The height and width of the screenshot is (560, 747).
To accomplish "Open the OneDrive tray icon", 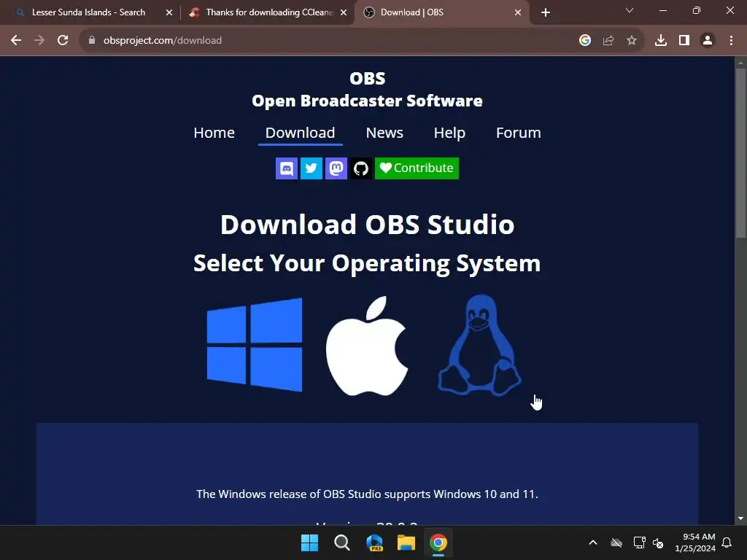I will 616,542.
